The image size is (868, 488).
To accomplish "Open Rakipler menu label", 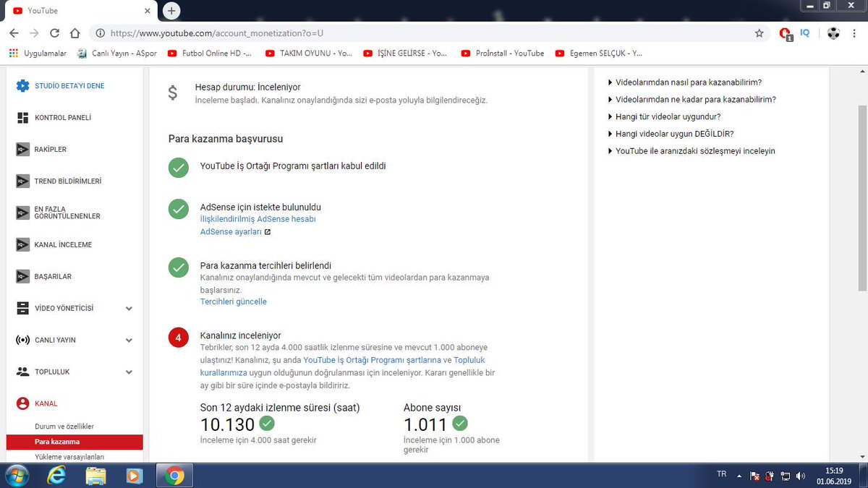I will (51, 150).
